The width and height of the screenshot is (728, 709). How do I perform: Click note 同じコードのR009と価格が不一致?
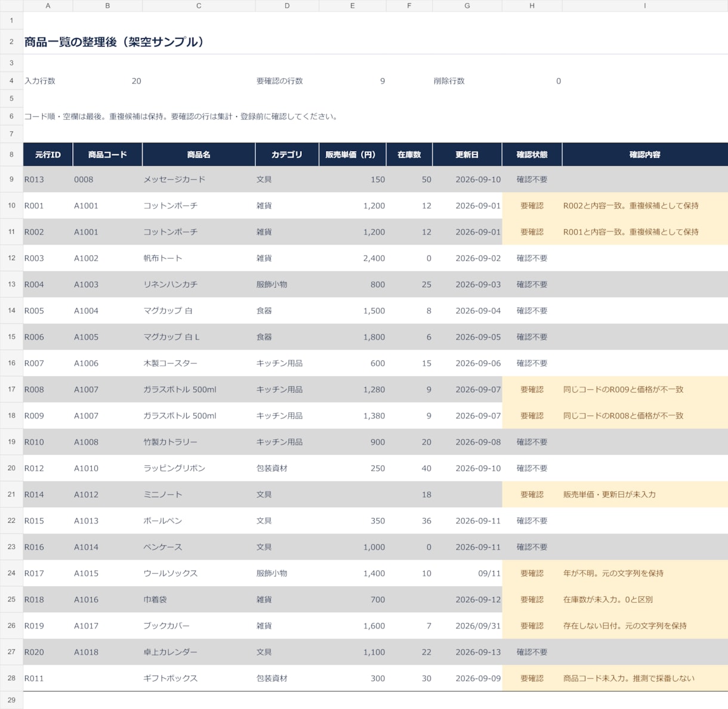pyautogui.click(x=624, y=390)
